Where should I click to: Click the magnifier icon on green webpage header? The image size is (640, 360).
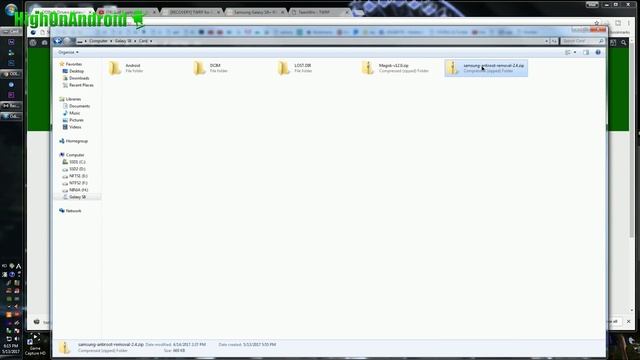coord(623,42)
